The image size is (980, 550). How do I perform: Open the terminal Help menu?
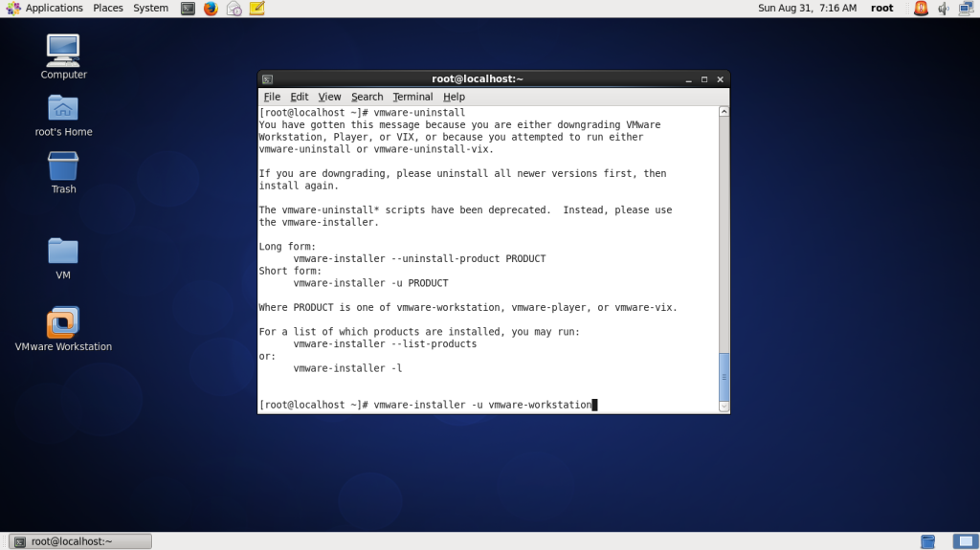[x=454, y=97]
